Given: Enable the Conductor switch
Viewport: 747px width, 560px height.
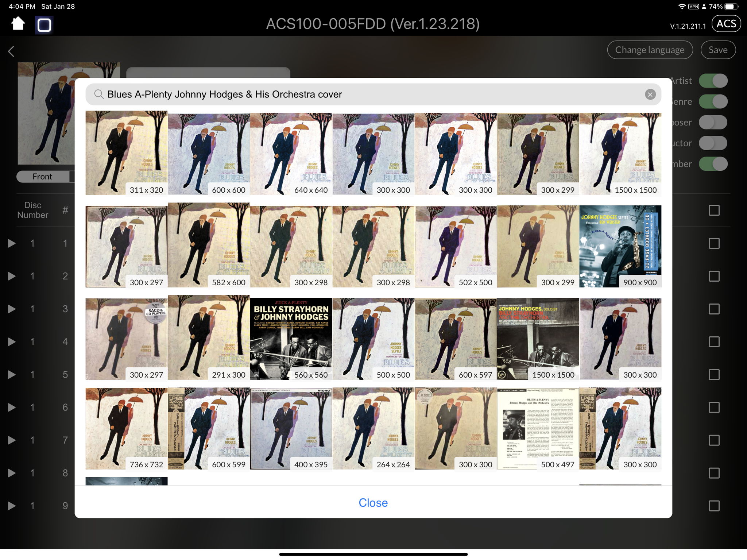Looking at the screenshot, I should coord(713,143).
